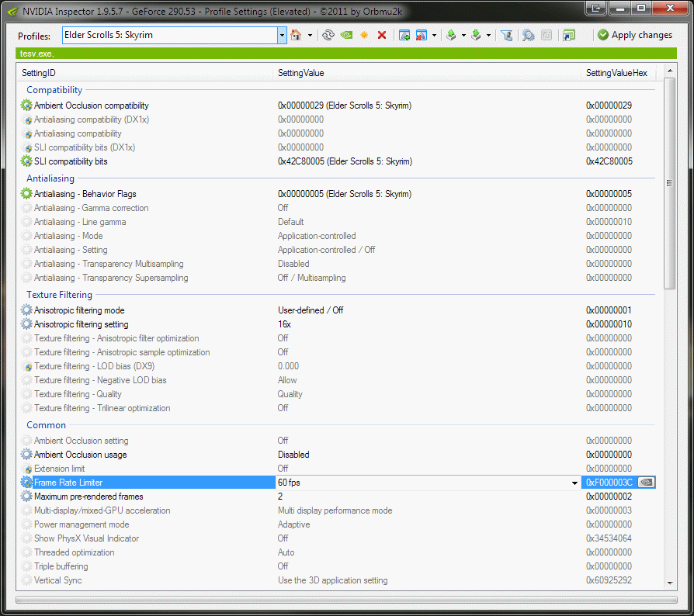Click the refresh profiles icon
This screenshot has width=694, height=616.
[328, 35]
